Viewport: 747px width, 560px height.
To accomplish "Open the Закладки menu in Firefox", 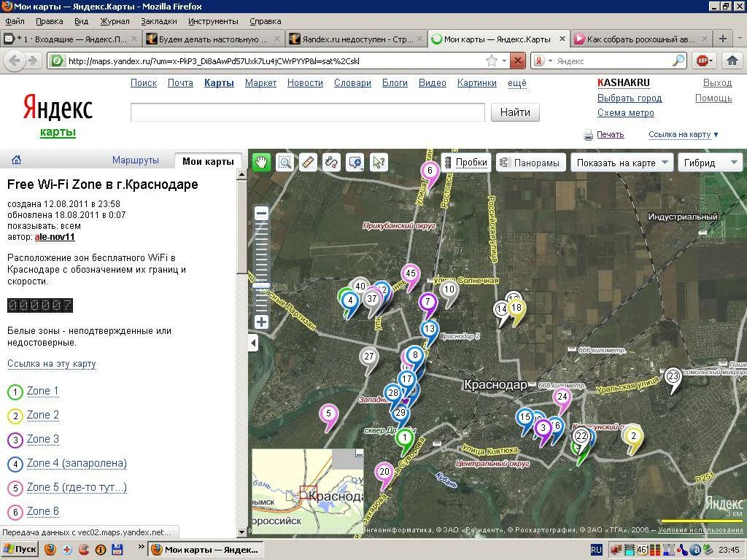I will tap(158, 21).
